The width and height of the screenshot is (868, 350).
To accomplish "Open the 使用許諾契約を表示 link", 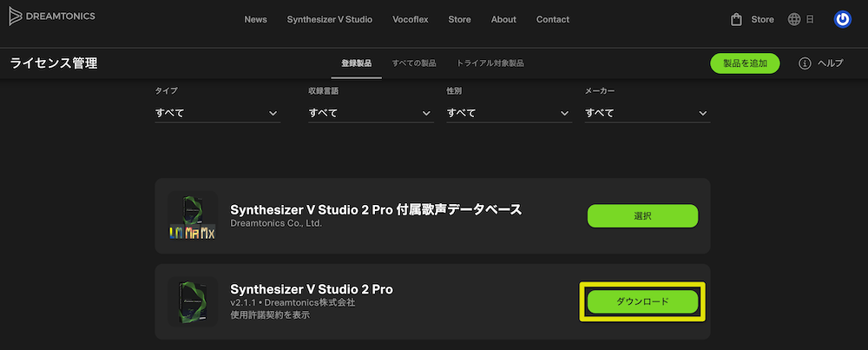I will click(x=270, y=315).
